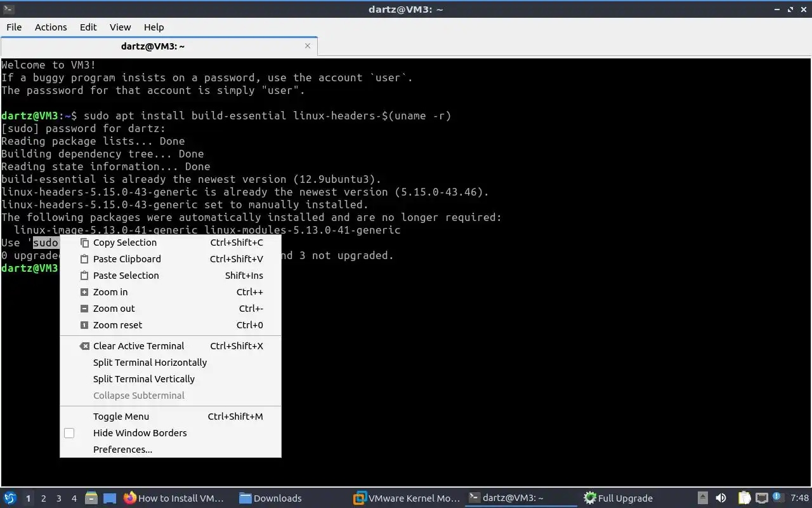Clear Active Terminal via context menu
Viewport: 812px width, 508px height.
170,346
